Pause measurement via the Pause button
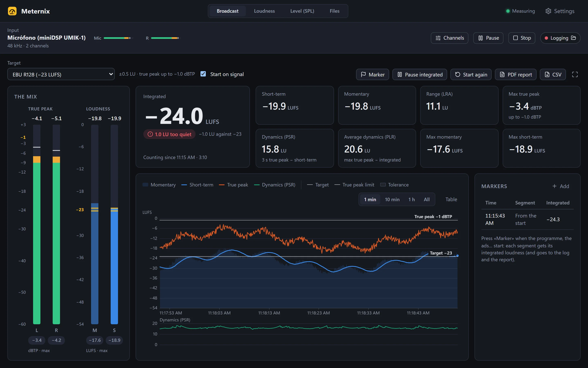The image size is (588, 368). point(488,38)
